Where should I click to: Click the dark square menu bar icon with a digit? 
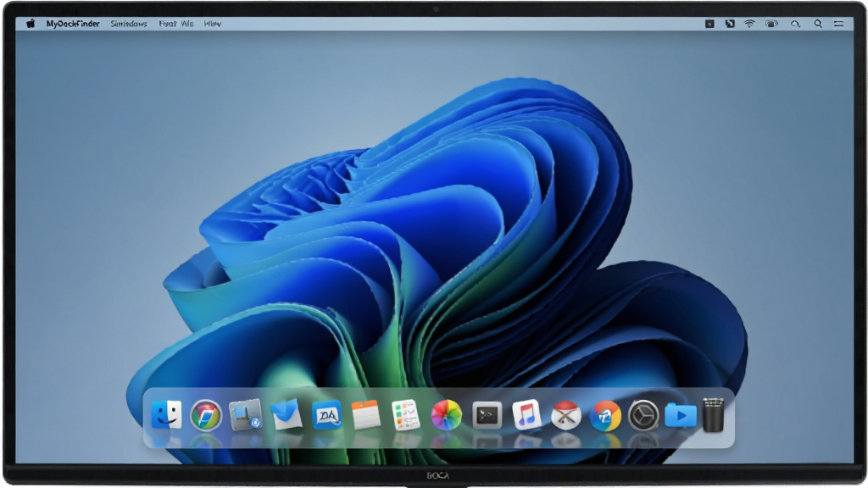[x=709, y=24]
